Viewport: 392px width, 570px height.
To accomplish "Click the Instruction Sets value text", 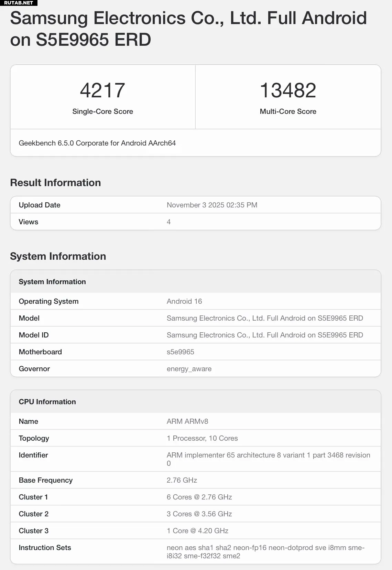I will click(265, 552).
